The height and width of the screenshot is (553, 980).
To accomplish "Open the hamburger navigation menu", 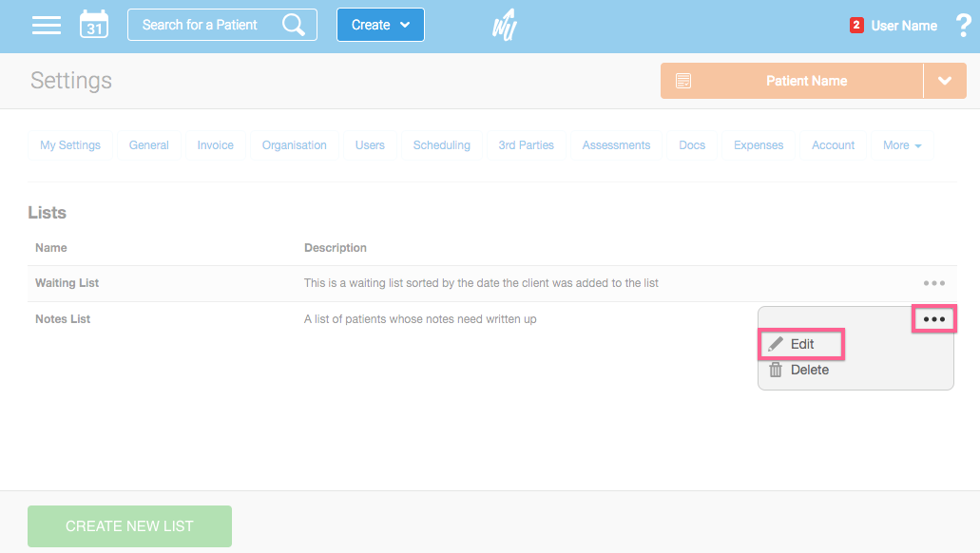I will pyautogui.click(x=46, y=26).
